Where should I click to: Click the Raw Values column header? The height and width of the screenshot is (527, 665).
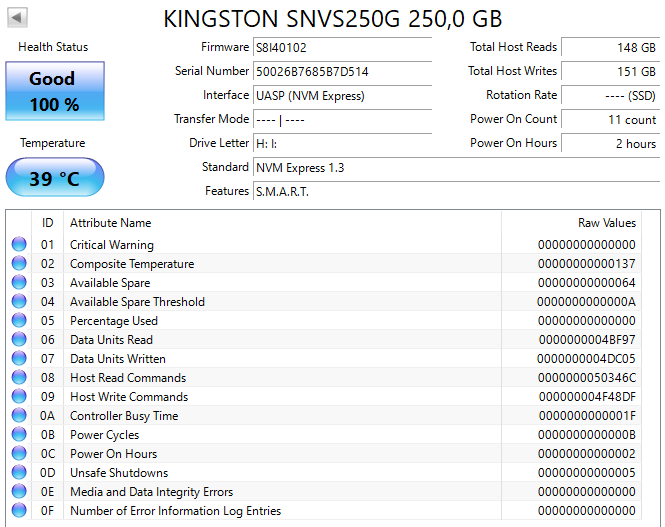click(x=606, y=223)
